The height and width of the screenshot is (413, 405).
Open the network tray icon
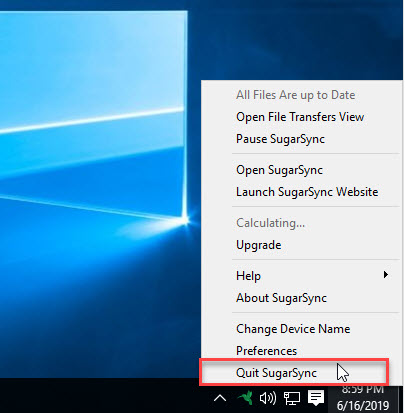292,398
